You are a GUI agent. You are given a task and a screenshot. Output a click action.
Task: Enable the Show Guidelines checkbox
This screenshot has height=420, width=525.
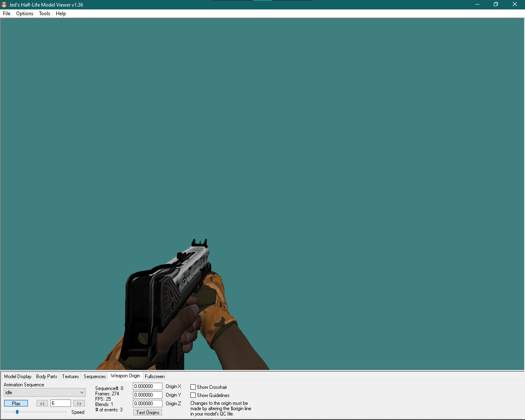[193, 395]
